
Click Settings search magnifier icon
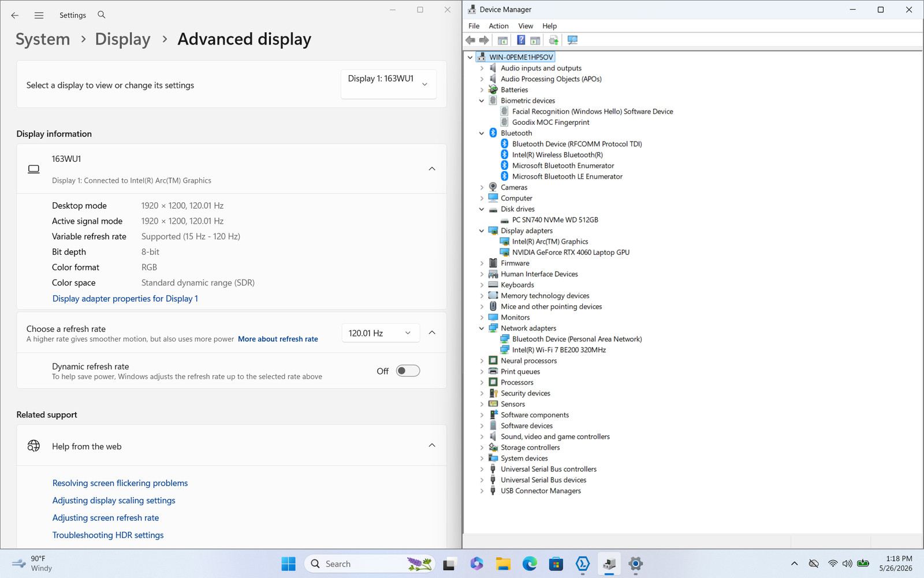pyautogui.click(x=102, y=14)
